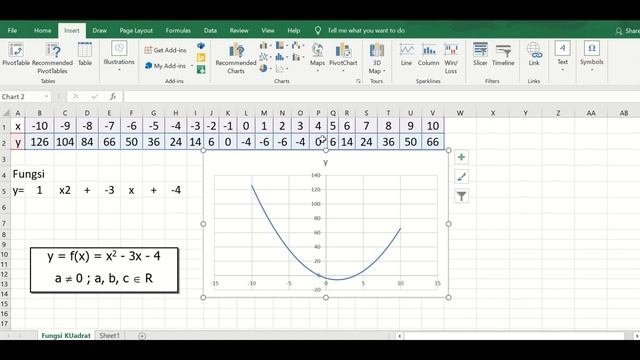Viewport: 640px width, 360px height.
Task: Select the cell containing 126
Action: click(39, 142)
